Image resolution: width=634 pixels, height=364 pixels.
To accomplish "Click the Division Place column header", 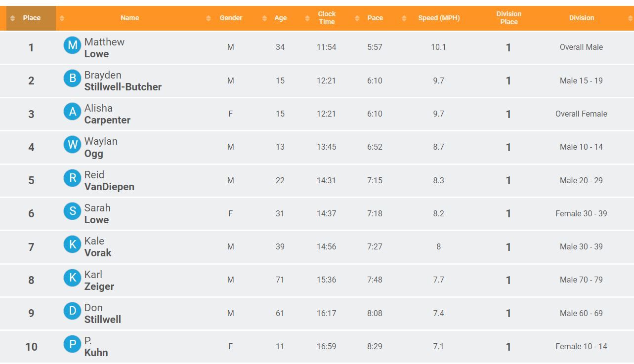I will click(508, 18).
